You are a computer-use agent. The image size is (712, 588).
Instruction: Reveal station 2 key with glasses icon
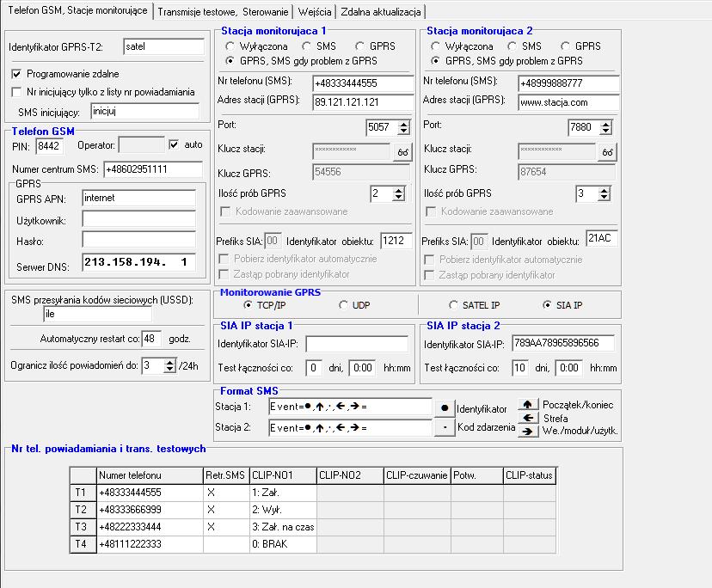tap(608, 152)
